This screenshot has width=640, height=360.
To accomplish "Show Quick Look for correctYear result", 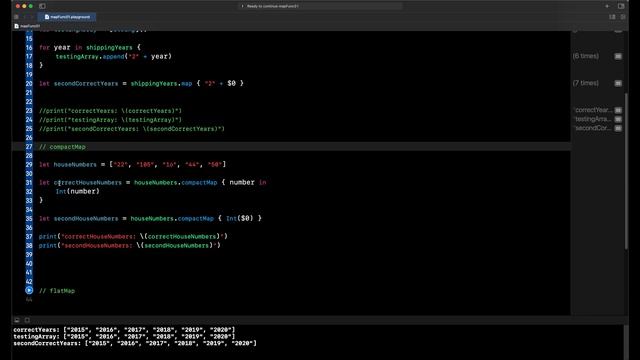I will pos(618,110).
